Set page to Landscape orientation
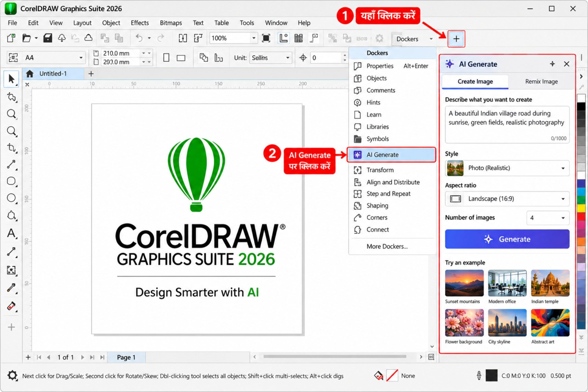588x392 pixels. (181, 58)
